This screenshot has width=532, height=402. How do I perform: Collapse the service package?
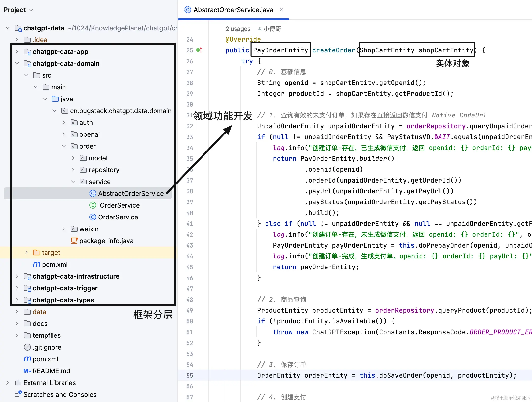(x=73, y=182)
